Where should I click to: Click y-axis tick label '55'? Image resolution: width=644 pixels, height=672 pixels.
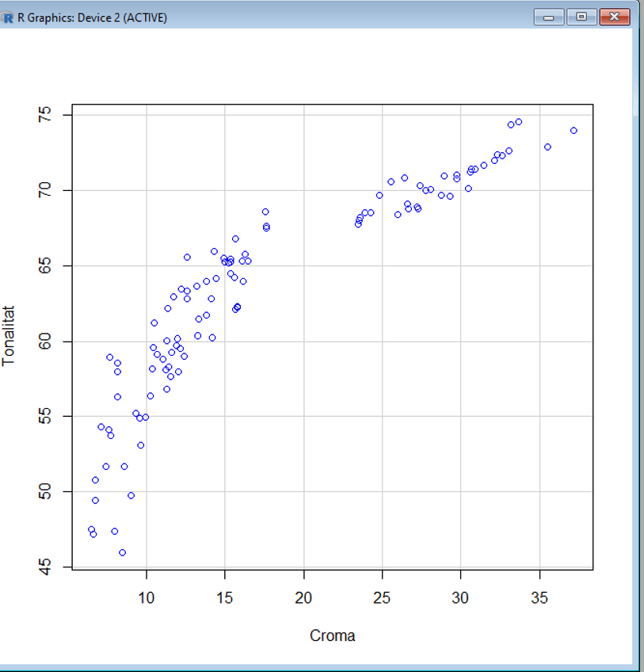tap(45, 416)
